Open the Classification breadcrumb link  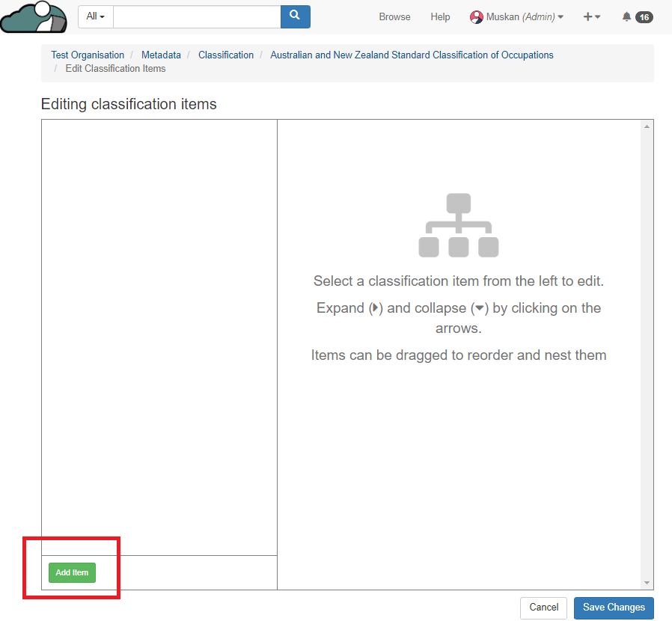pos(226,55)
